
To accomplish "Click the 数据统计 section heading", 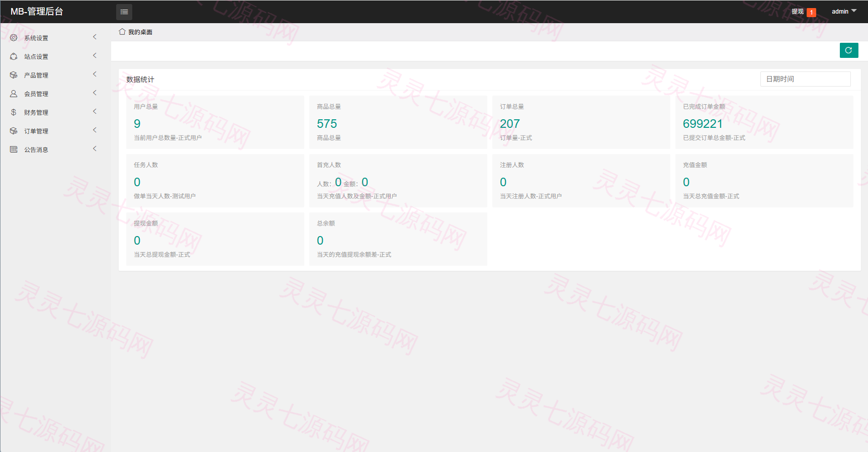I will [x=140, y=80].
